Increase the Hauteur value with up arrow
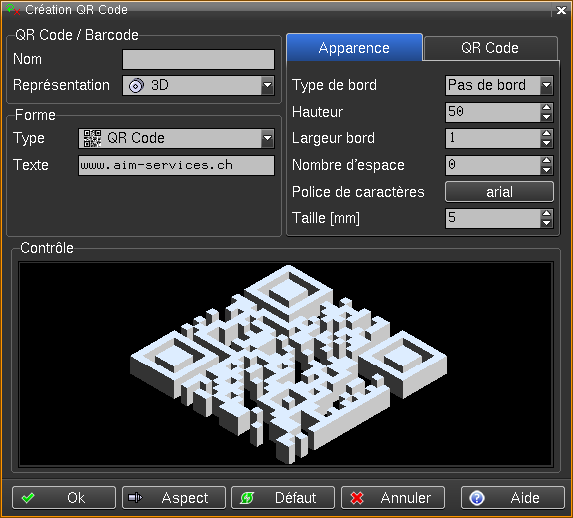 pos(547,107)
